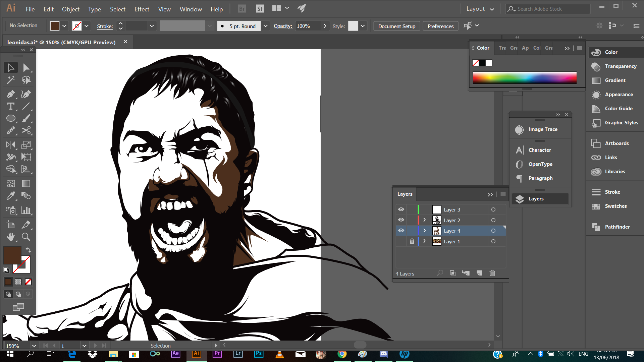Image resolution: width=644 pixels, height=362 pixels.
Task: Click the Ellipse tool
Action: (x=10, y=118)
